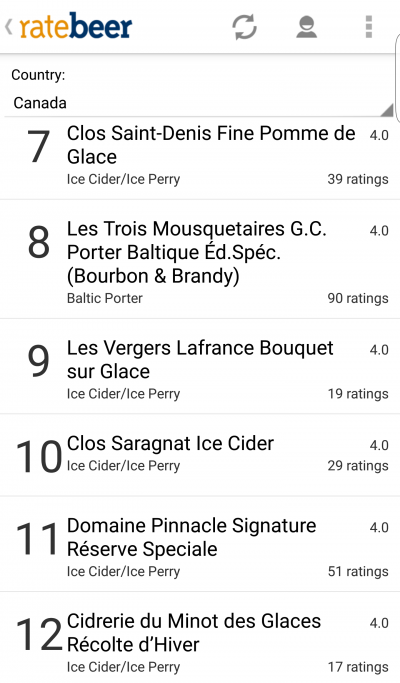This screenshot has height=683, width=400.
Task: Go back using the arrow beside the logo
Action: pos(9,27)
